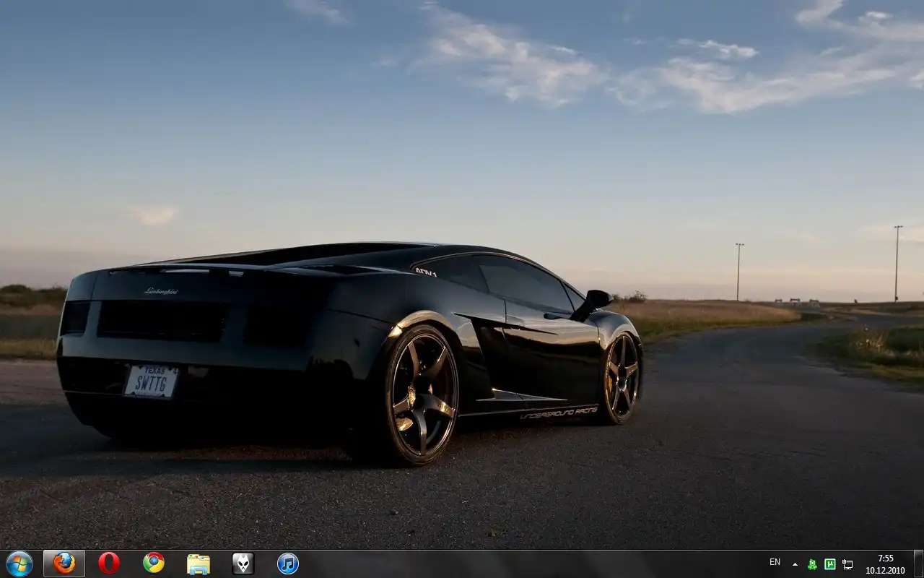
Task: Click the Underground Racing decal on car
Action: pyautogui.click(x=559, y=413)
